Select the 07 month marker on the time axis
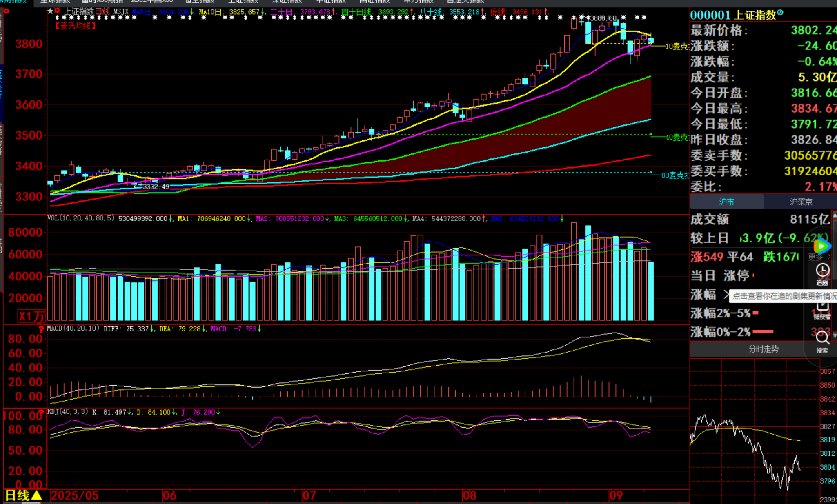 [x=309, y=495]
